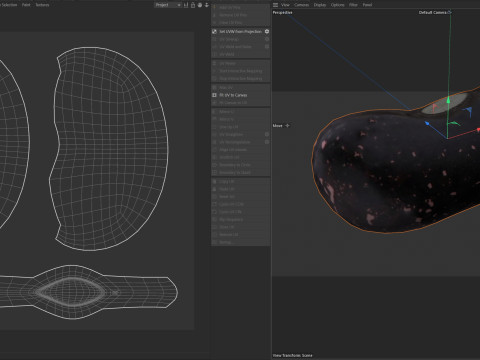Open the viewport Filter menu
The image size is (480, 360).
353,5
